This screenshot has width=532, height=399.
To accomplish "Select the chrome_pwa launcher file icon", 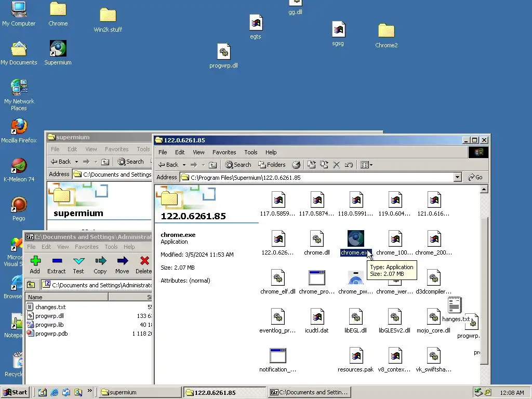I will [x=355, y=277].
